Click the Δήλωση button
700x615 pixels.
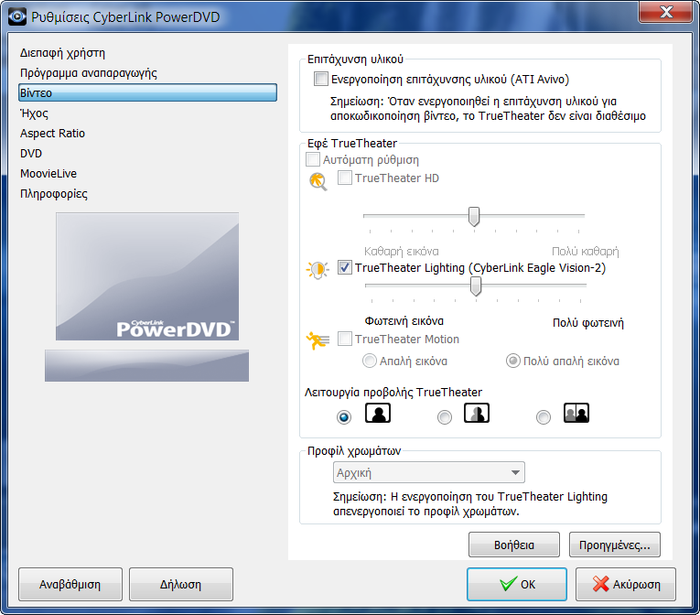(x=181, y=584)
